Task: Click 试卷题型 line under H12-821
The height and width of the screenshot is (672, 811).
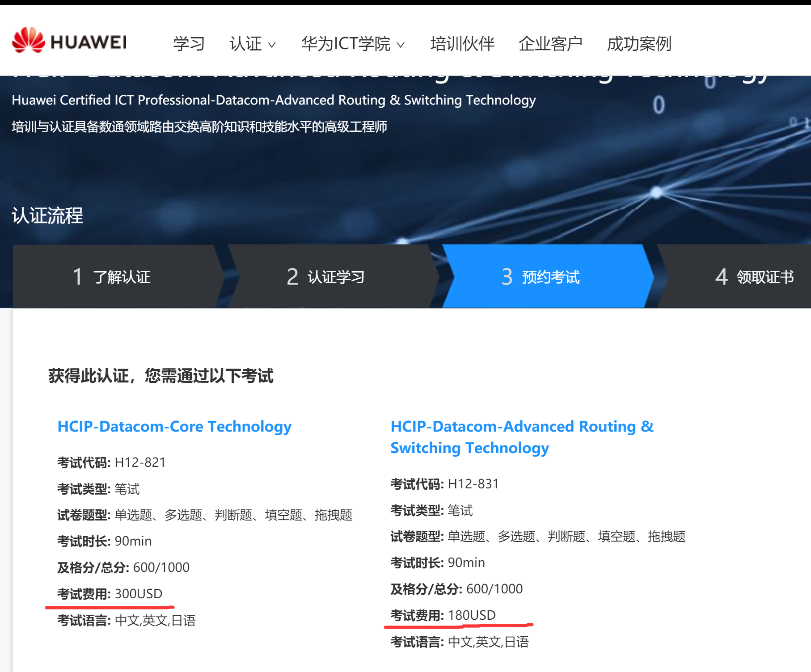Action: click(x=205, y=515)
